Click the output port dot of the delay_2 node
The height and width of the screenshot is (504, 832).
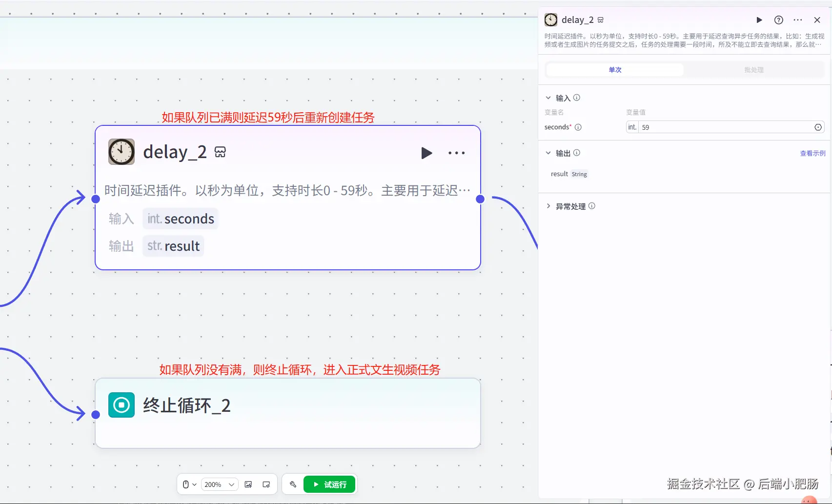pyautogui.click(x=480, y=199)
